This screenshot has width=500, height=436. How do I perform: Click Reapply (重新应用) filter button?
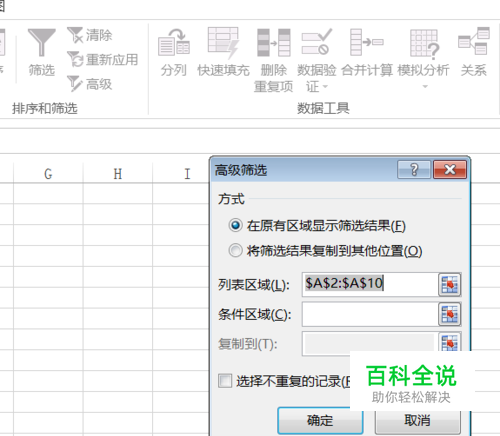point(102,60)
